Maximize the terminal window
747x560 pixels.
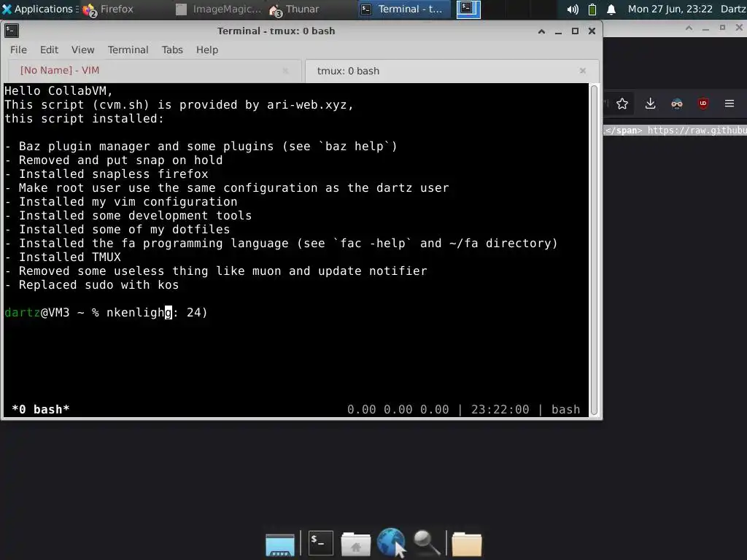click(575, 31)
